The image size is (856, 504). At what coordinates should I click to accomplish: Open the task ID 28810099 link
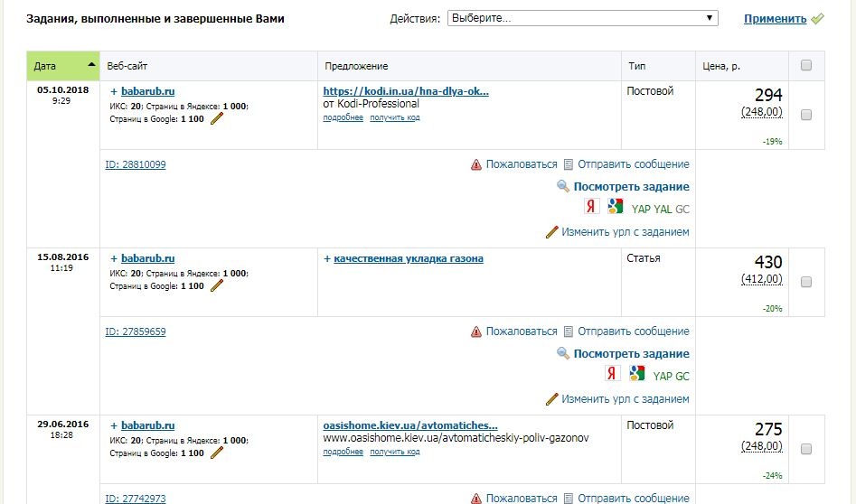pos(136,164)
